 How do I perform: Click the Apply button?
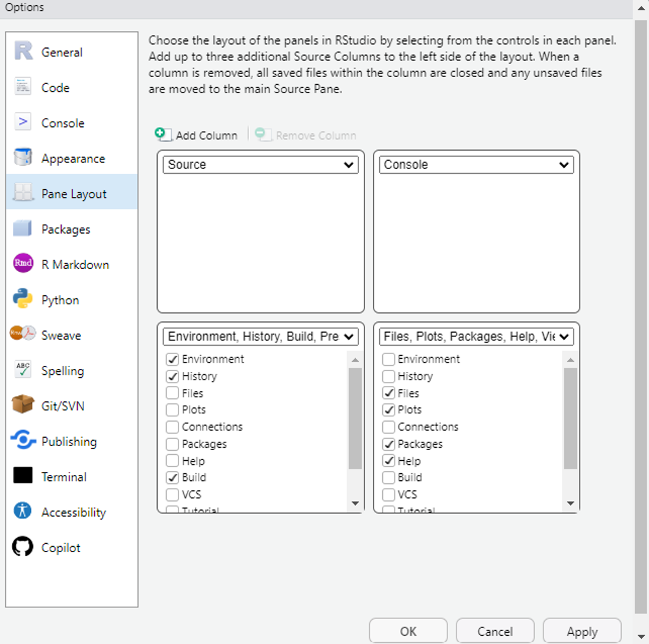pos(582,631)
